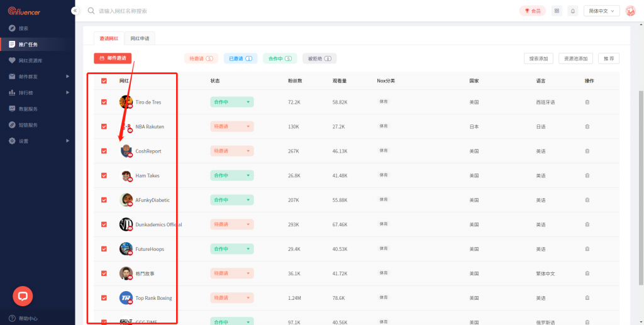The height and width of the screenshot is (325, 644).
Task: Uncheck the select-all checkbox in header
Action: [x=104, y=81]
